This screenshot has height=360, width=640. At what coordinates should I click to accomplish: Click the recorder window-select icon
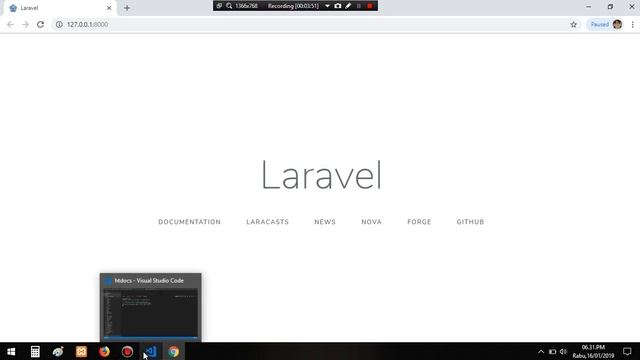point(219,6)
